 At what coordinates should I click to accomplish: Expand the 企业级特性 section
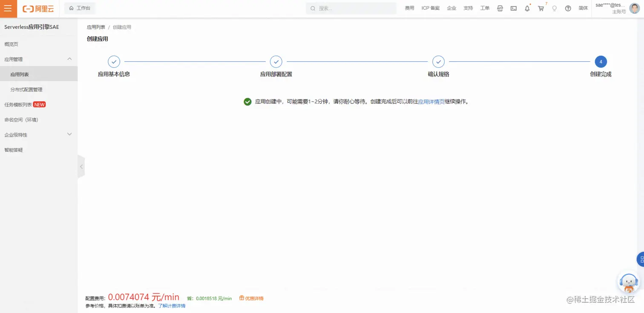[x=69, y=134]
